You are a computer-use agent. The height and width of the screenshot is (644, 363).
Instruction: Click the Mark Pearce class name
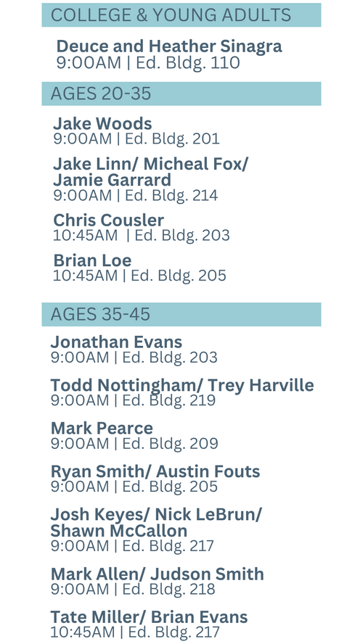point(102,429)
